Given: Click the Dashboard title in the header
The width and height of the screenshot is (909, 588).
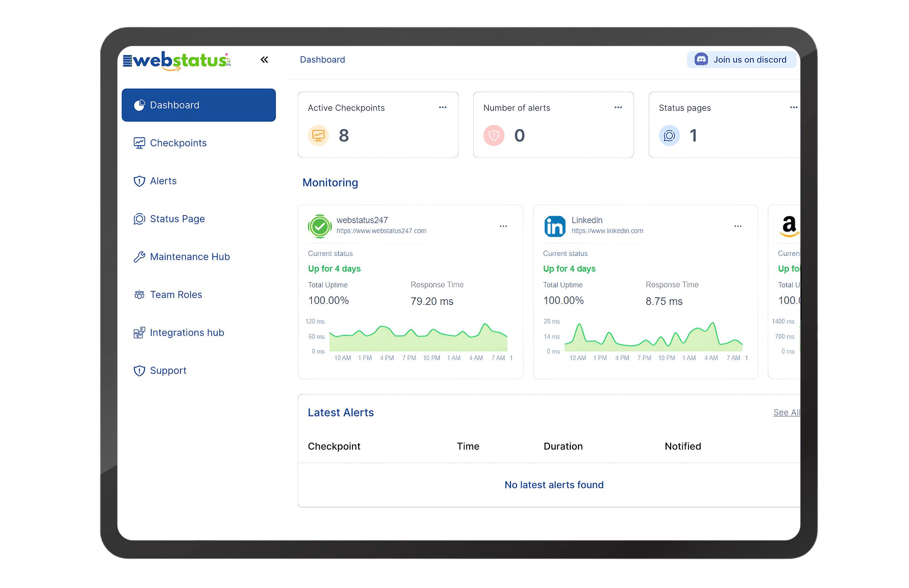Looking at the screenshot, I should tap(322, 59).
